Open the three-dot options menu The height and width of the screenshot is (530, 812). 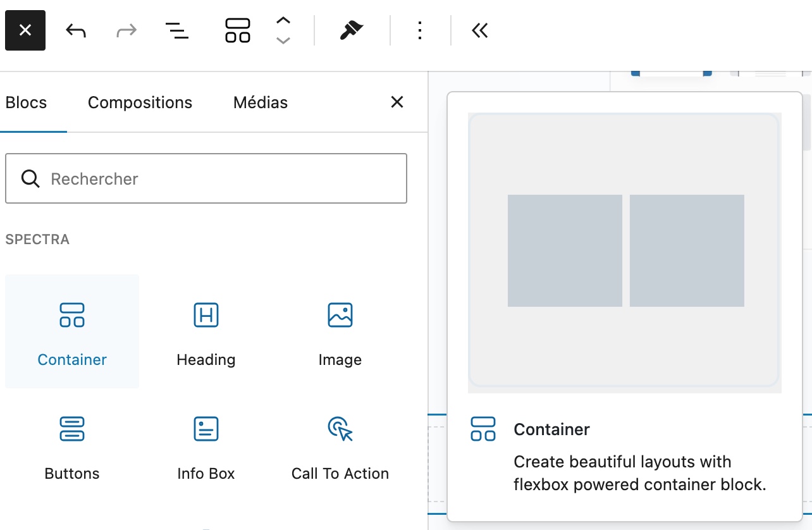click(x=420, y=30)
